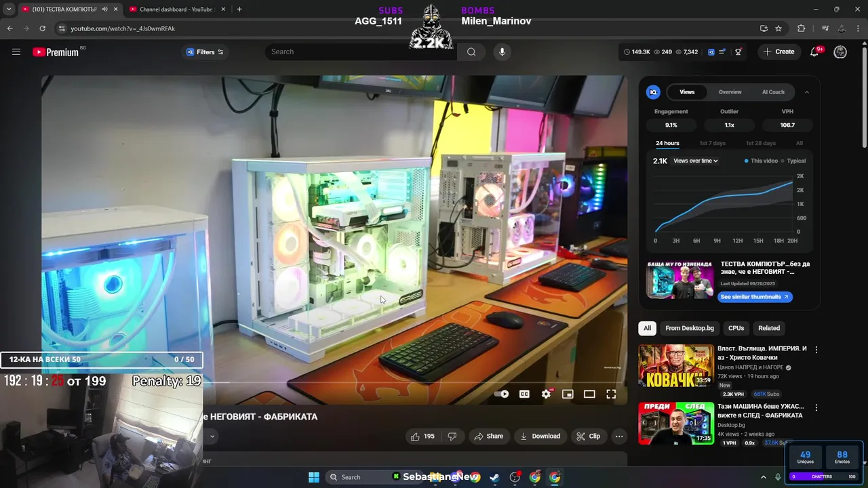The height and width of the screenshot is (488, 868).
Task: Go to YouTube Premium home logo
Action: point(57,52)
